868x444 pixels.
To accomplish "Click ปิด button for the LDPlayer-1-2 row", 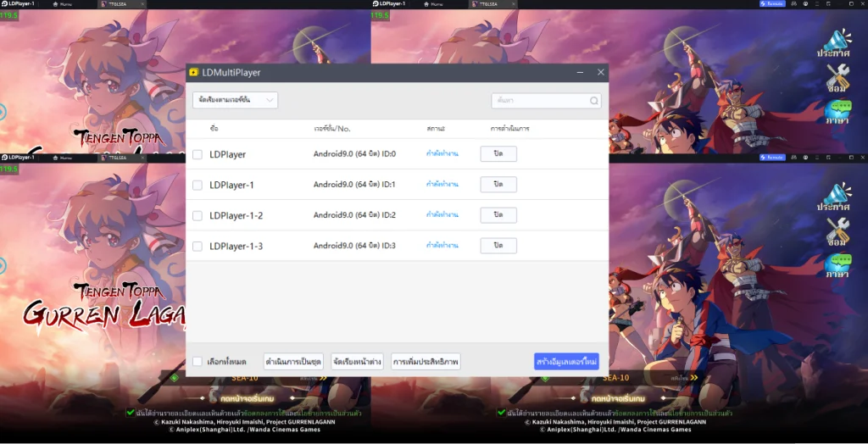I will tap(498, 215).
